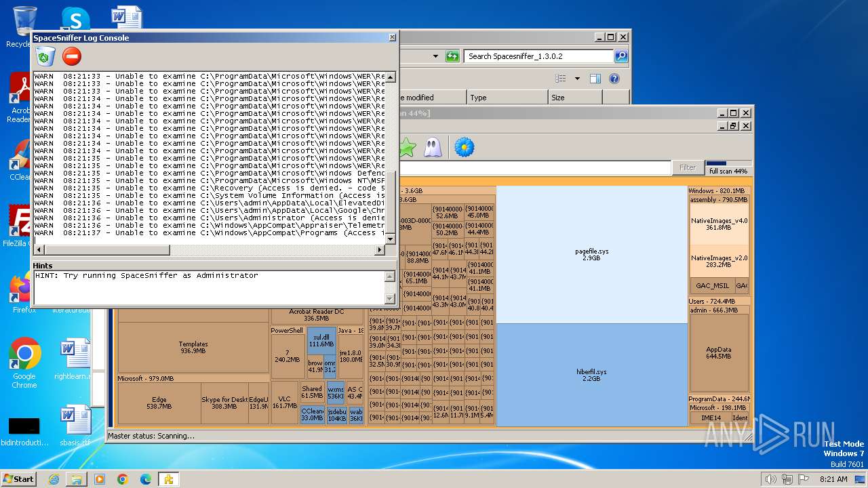
Task: Click the green refresh icon in Explorer address bar
Action: (452, 56)
